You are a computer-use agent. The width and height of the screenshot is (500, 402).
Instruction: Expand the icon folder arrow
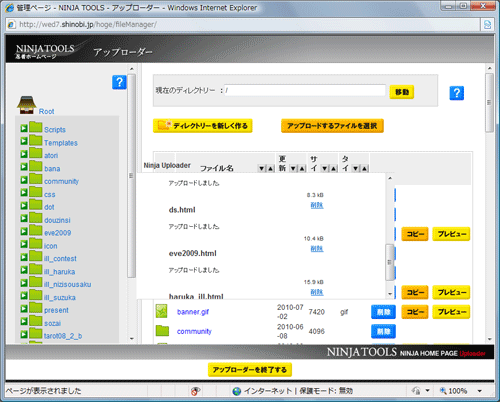click(x=24, y=244)
